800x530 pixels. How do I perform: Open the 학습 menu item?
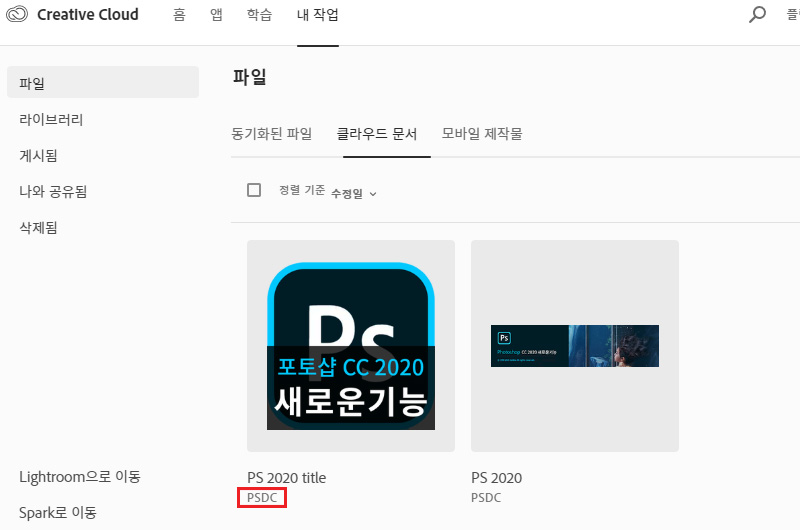pos(259,14)
